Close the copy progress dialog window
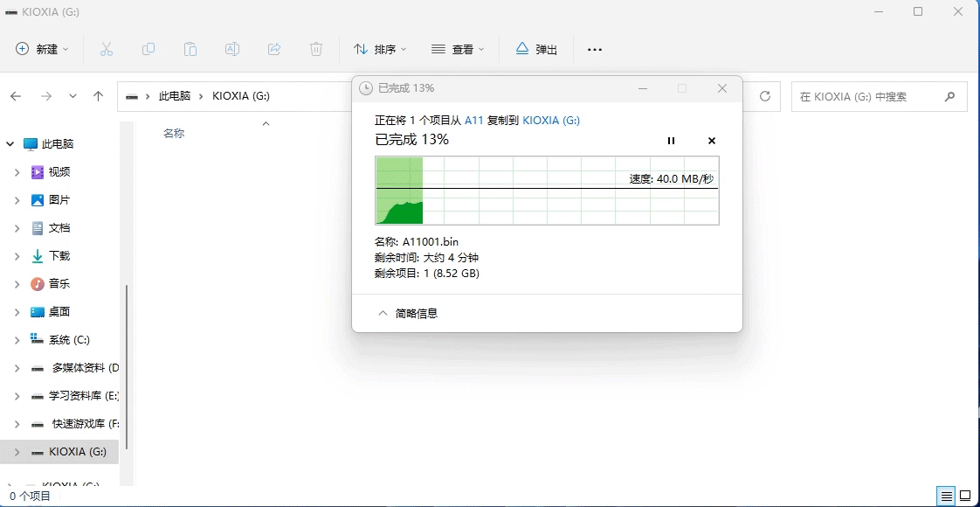Screen dimensions: 980x507 click(x=721, y=88)
